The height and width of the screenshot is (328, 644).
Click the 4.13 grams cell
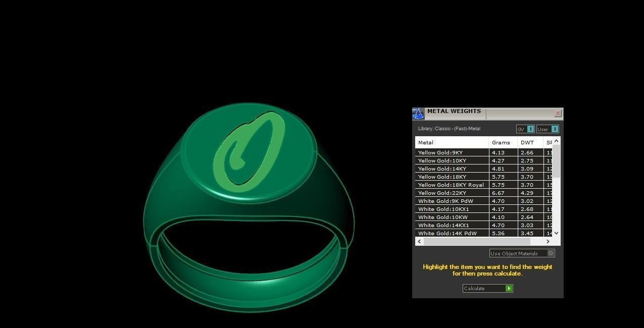(x=503, y=152)
